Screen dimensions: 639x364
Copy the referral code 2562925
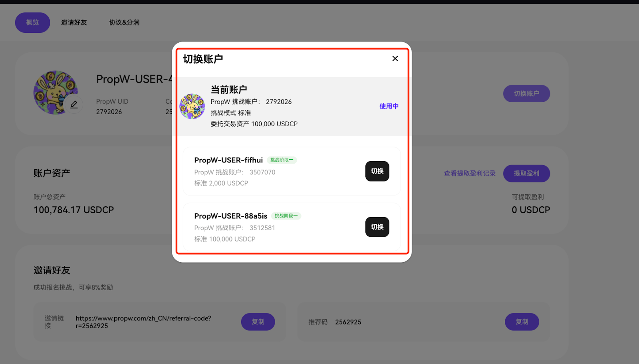(x=522, y=322)
